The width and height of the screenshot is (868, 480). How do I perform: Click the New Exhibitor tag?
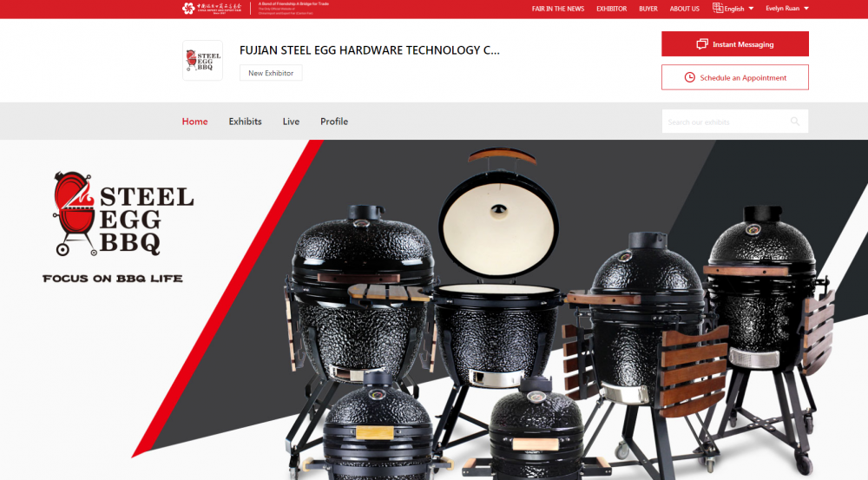271,73
